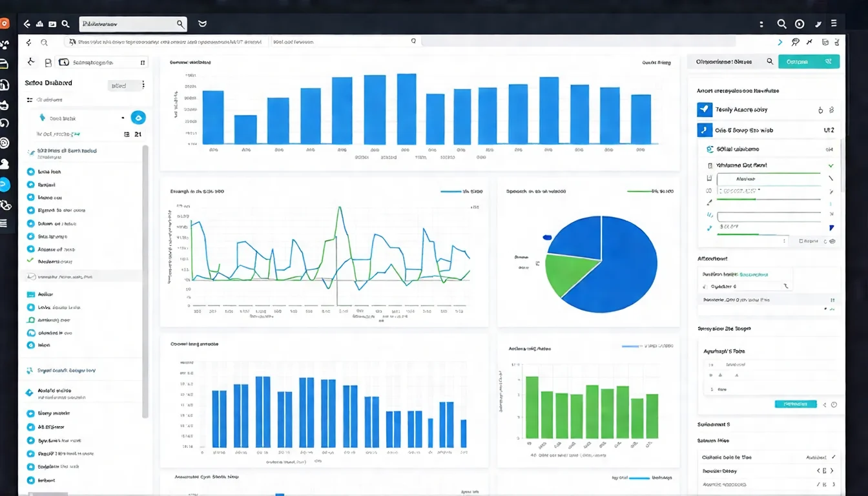Click the clock icon beside the teal button

pyautogui.click(x=834, y=404)
